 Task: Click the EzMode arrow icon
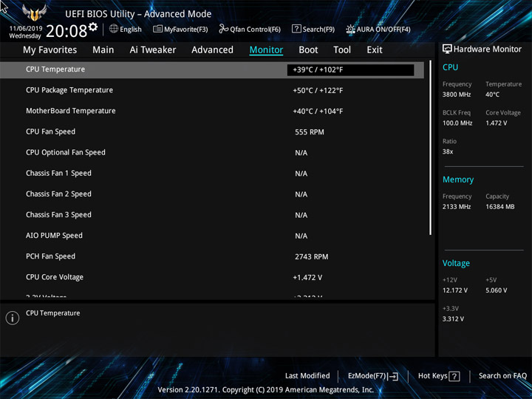[x=393, y=376]
